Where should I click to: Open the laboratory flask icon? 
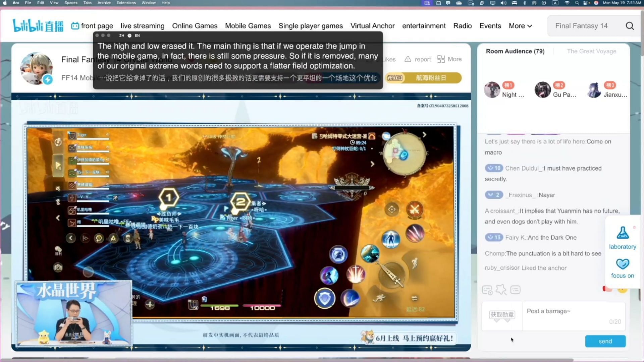click(622, 233)
